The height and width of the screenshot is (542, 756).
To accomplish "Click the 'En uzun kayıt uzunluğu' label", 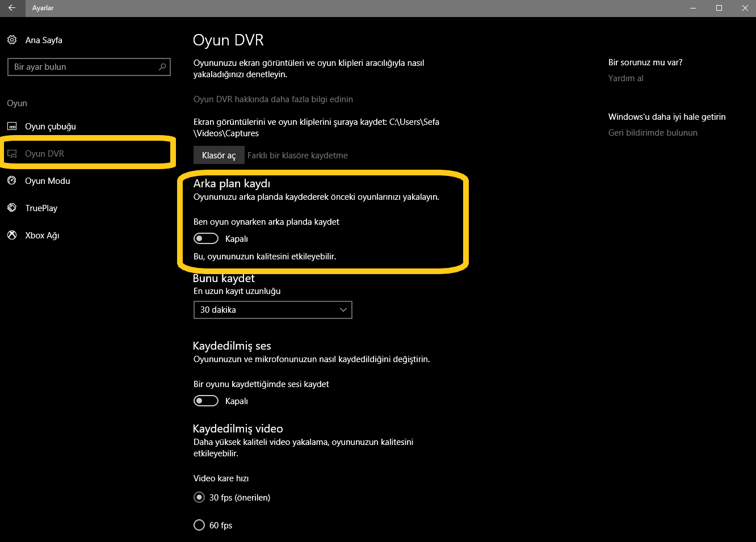I will click(x=237, y=291).
